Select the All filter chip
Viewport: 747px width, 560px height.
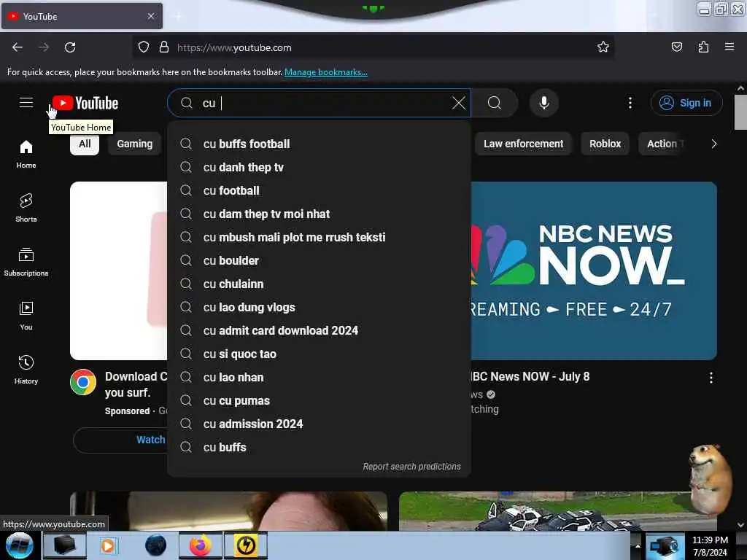(85, 144)
